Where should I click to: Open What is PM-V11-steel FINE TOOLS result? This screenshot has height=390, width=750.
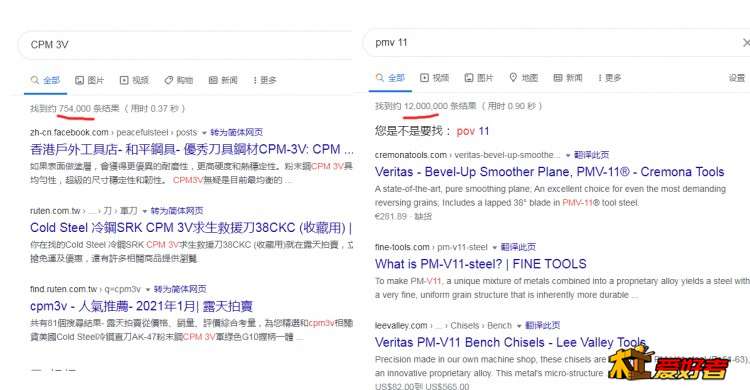(x=481, y=264)
